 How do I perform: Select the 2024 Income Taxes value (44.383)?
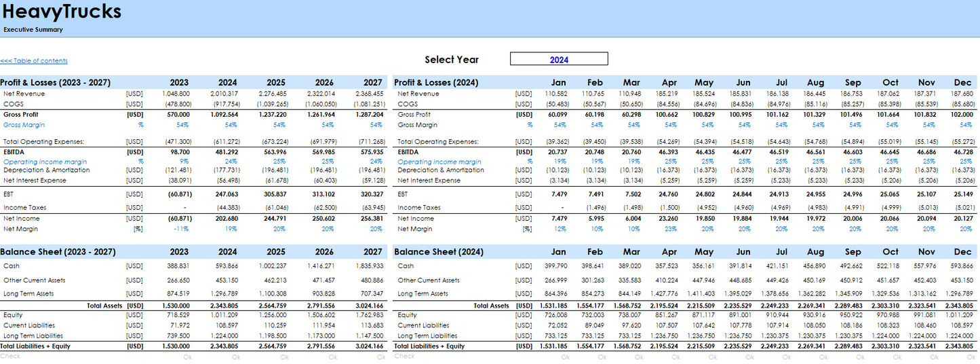tap(227, 208)
